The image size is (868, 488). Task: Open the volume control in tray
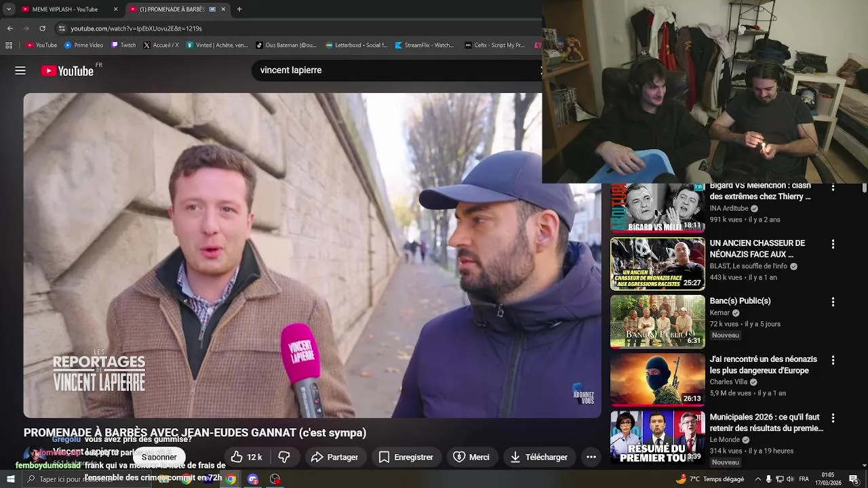pos(790,479)
